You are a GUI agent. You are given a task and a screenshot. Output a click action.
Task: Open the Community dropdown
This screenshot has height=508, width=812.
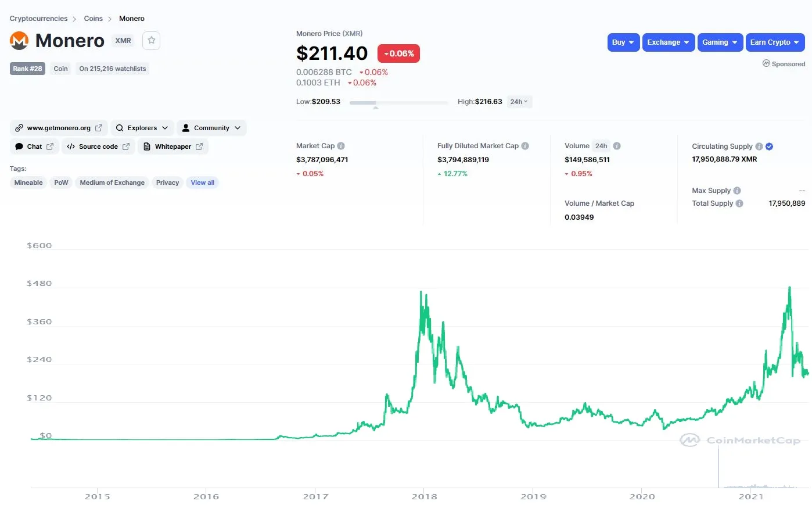click(211, 128)
